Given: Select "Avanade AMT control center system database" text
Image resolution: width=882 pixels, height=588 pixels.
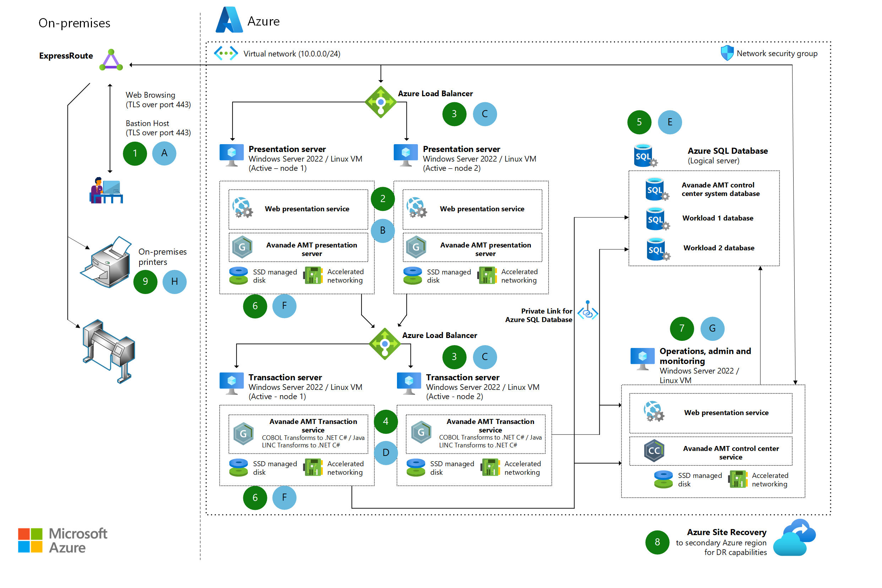Looking at the screenshot, I should point(721,189).
